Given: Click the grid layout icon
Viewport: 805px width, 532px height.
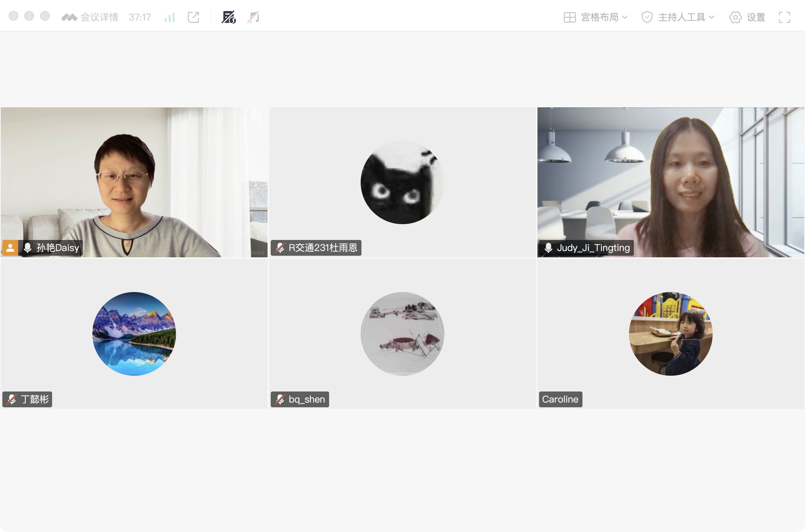Looking at the screenshot, I should coord(569,17).
